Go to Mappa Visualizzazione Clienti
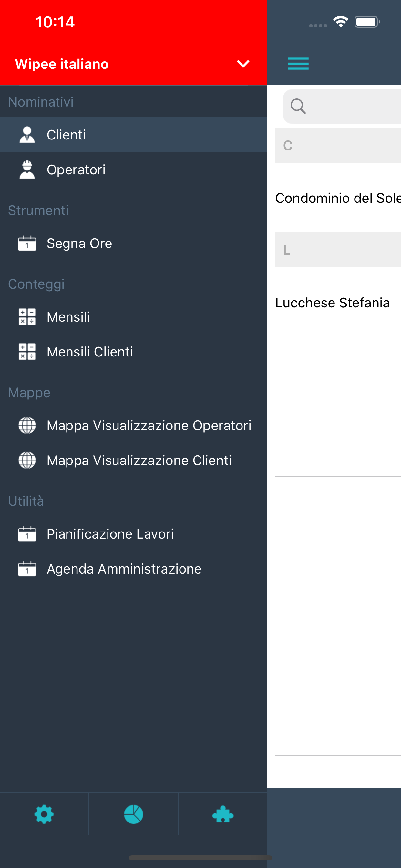This screenshot has width=401, height=868. 139,460
